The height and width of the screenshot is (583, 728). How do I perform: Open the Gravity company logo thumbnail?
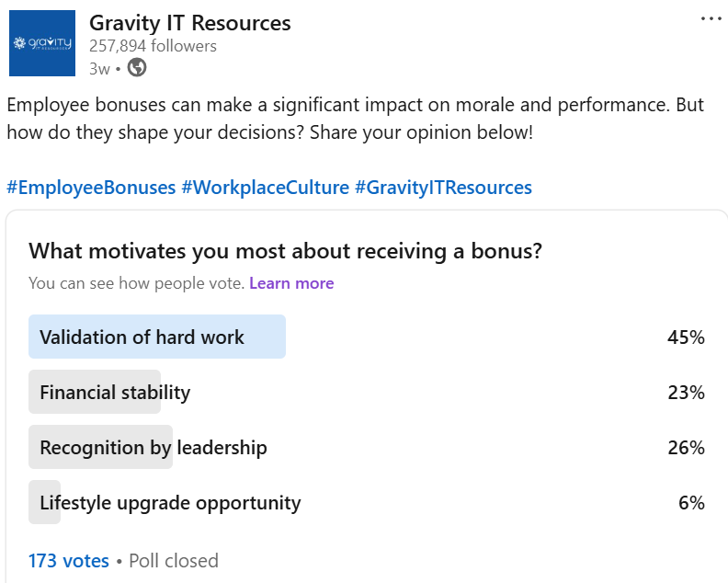tap(42, 43)
